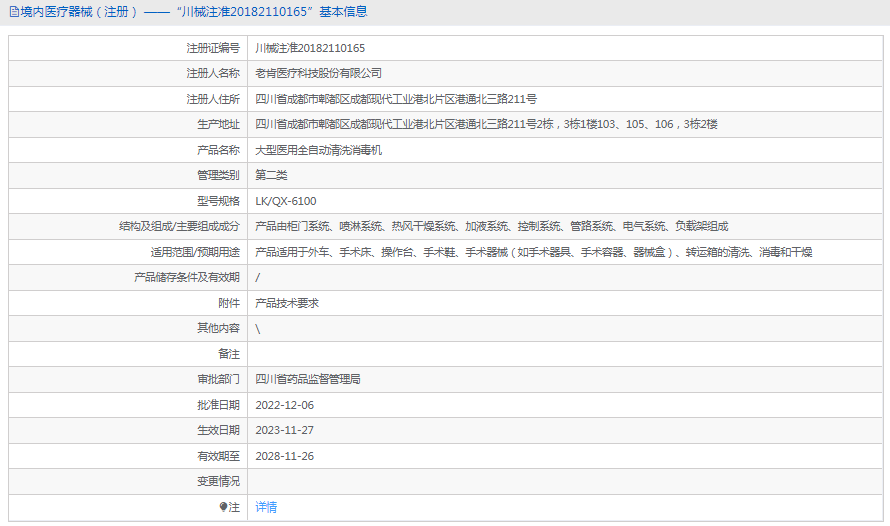Click attachment value 产品技术要求
The image size is (890, 526).
[x=287, y=303]
